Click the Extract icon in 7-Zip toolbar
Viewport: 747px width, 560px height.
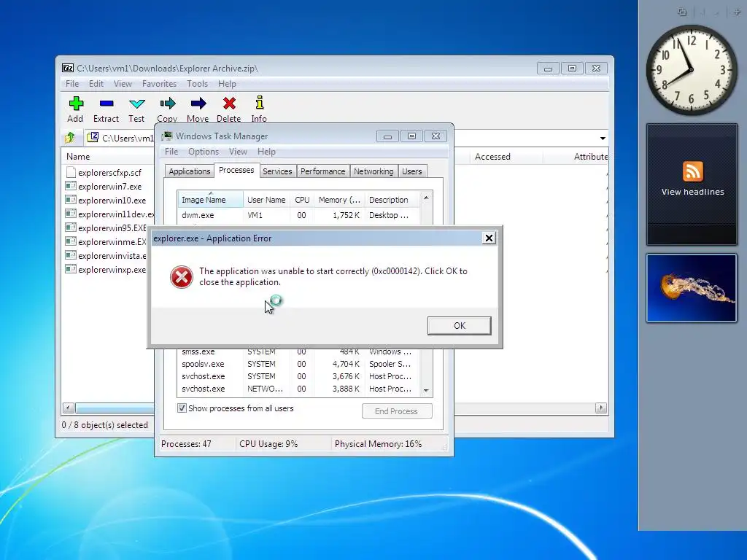click(107, 104)
